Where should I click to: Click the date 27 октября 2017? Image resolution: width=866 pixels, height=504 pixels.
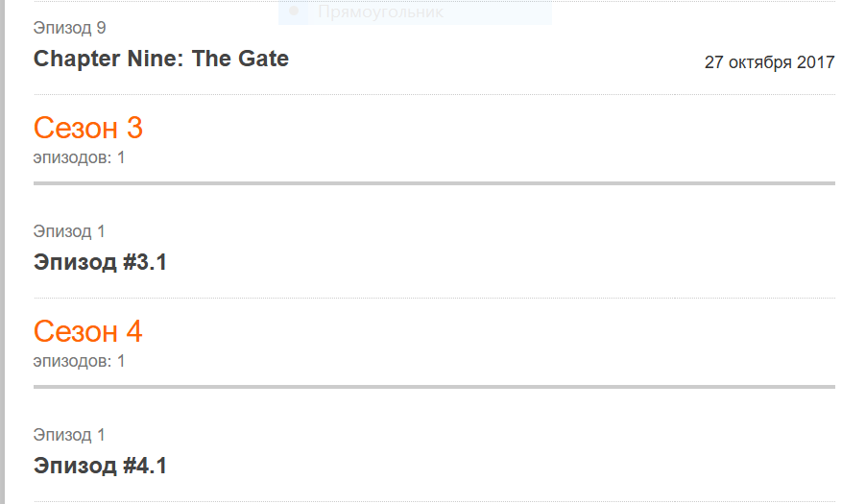click(769, 62)
